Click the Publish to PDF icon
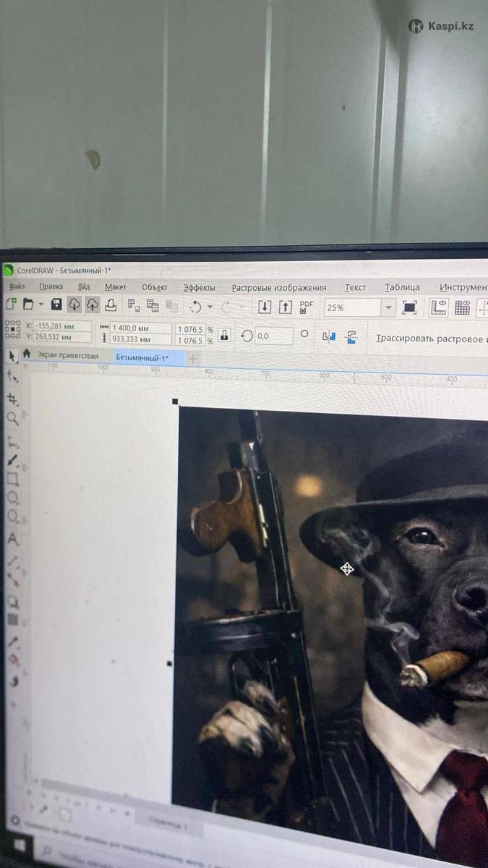 pos(307,307)
